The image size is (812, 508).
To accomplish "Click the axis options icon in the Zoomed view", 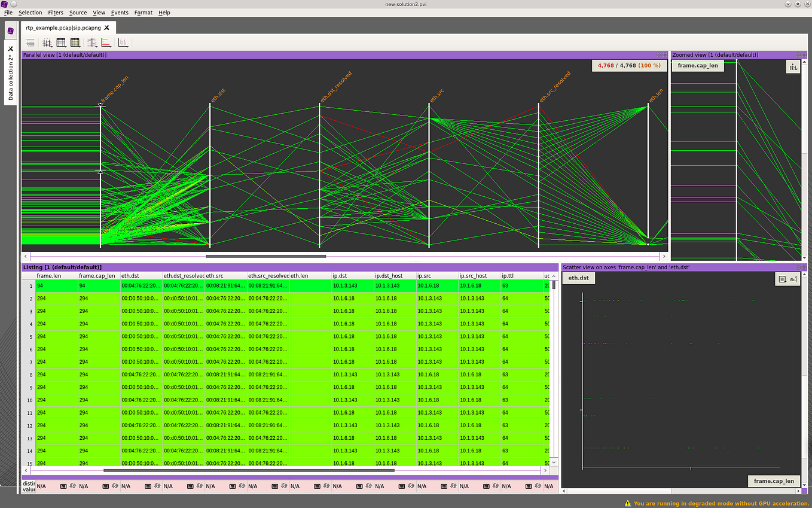I will [x=793, y=67].
